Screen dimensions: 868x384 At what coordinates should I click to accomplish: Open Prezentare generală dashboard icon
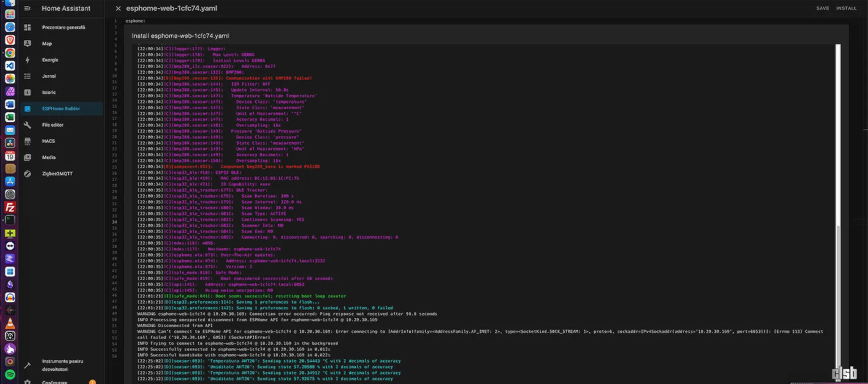pos(27,27)
